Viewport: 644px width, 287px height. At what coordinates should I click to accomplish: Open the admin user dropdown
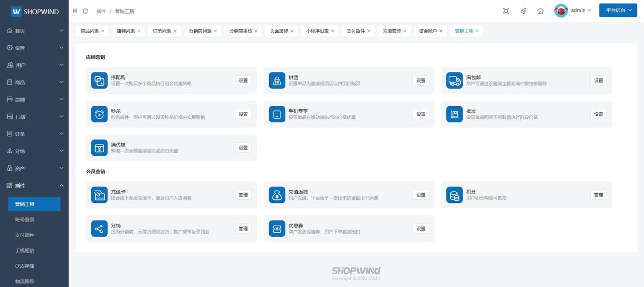coord(581,11)
